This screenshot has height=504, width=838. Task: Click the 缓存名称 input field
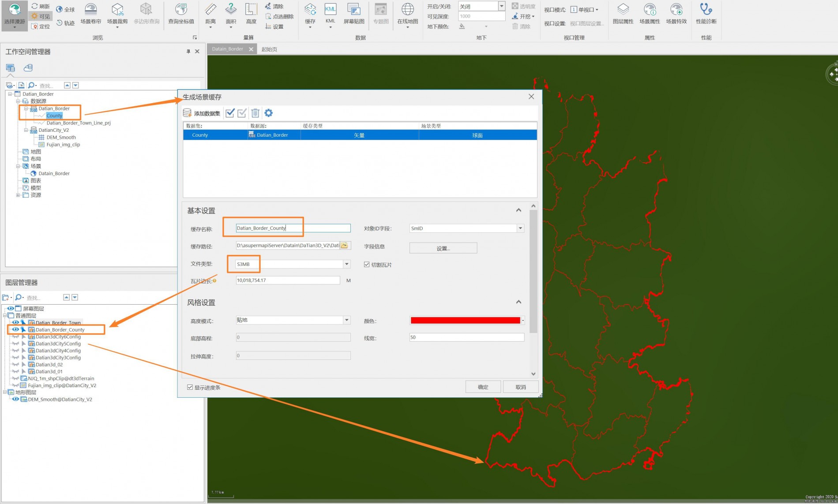click(x=293, y=228)
